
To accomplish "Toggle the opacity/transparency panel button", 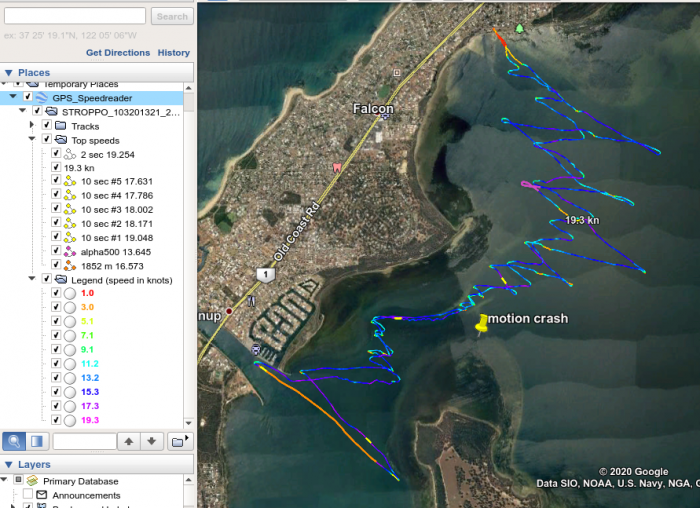I will tap(37, 441).
